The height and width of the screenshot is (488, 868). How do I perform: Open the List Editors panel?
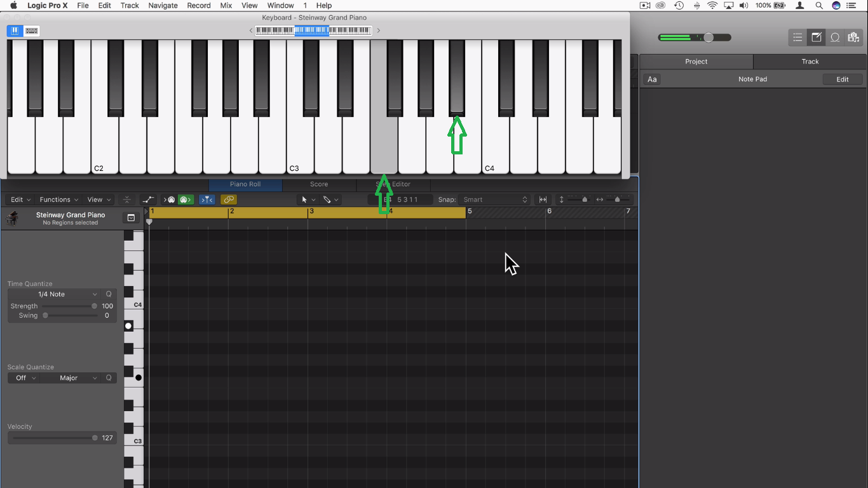[x=797, y=37]
